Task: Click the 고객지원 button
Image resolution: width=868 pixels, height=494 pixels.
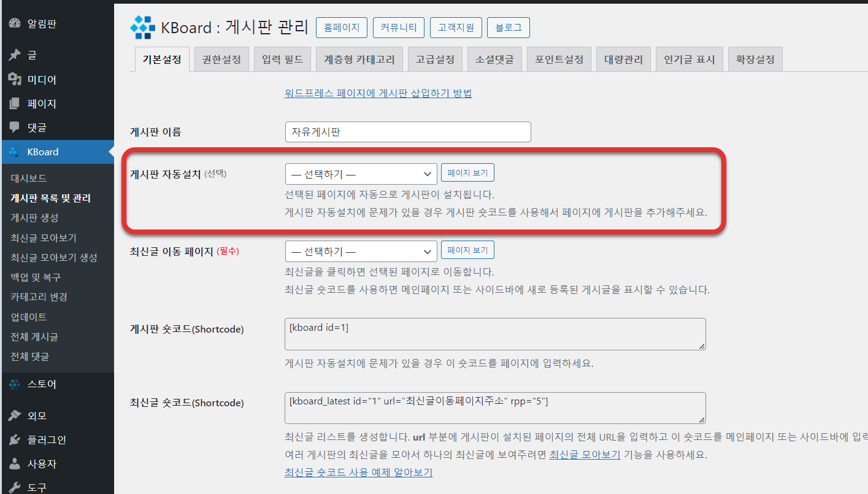Action: pos(456,28)
